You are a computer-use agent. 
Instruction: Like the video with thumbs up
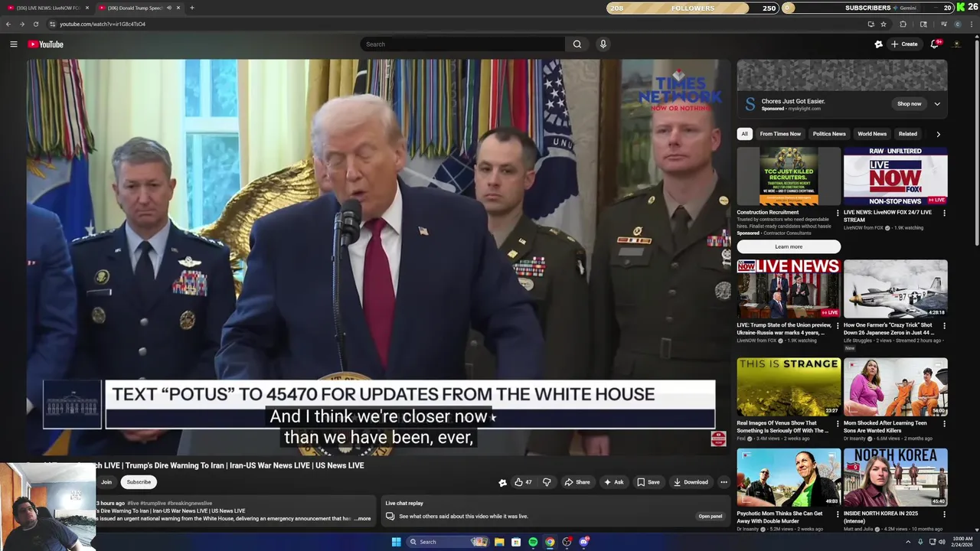click(523, 482)
